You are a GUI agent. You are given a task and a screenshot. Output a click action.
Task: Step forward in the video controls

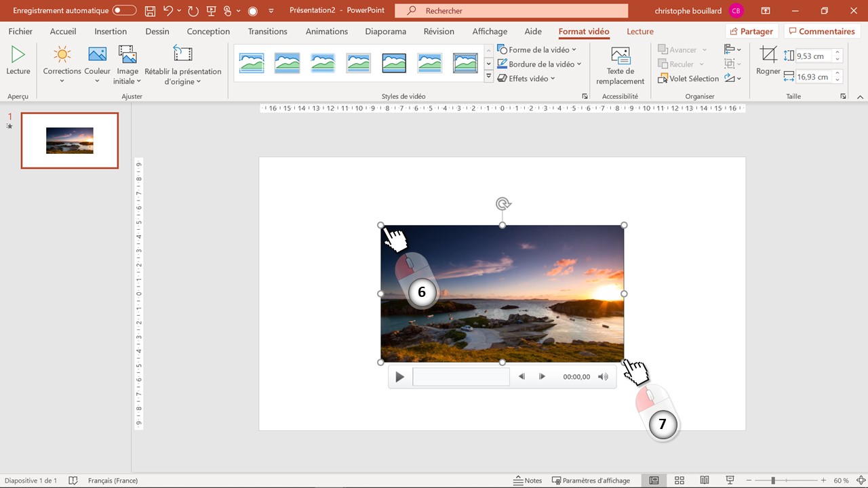tap(542, 377)
